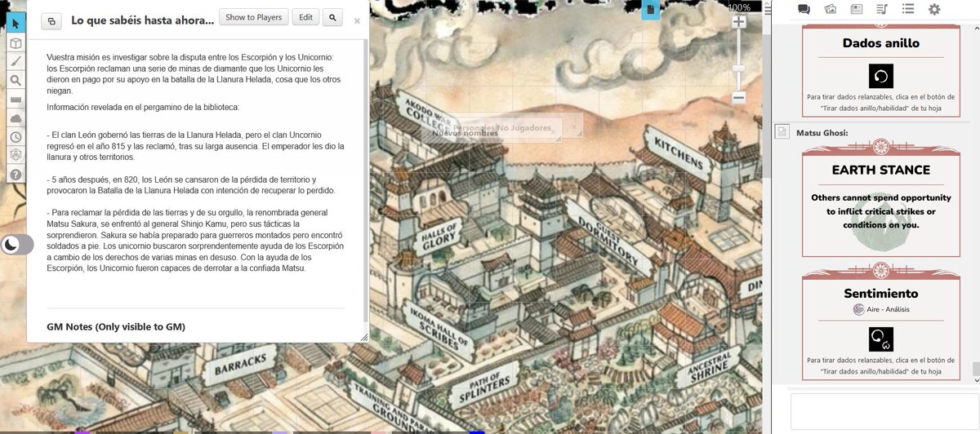The width and height of the screenshot is (980, 434).
Task: Open the d20 Dice Rolling tool
Action: pyautogui.click(x=16, y=155)
